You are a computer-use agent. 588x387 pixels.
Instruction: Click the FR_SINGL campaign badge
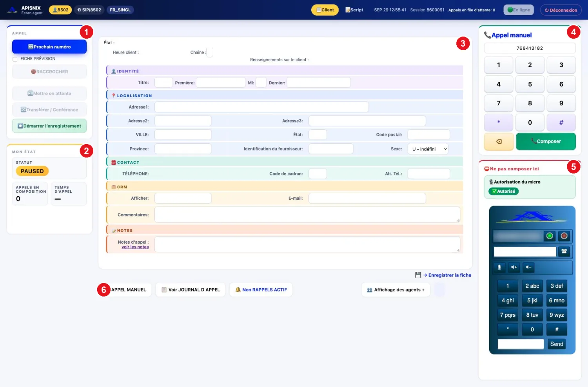pyautogui.click(x=120, y=10)
